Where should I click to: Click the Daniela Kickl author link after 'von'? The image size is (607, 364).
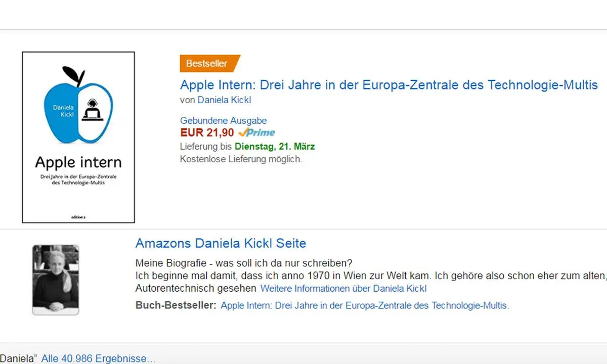click(224, 100)
